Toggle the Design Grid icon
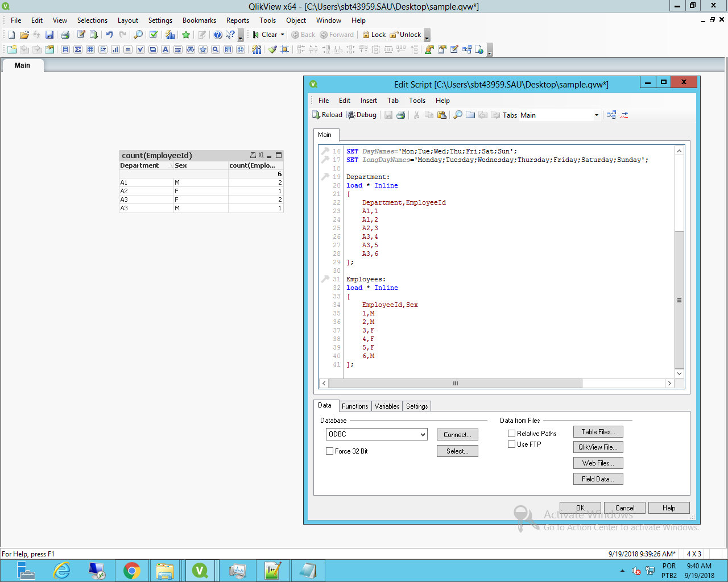Screen dimensions: 728x582 coord(285,49)
